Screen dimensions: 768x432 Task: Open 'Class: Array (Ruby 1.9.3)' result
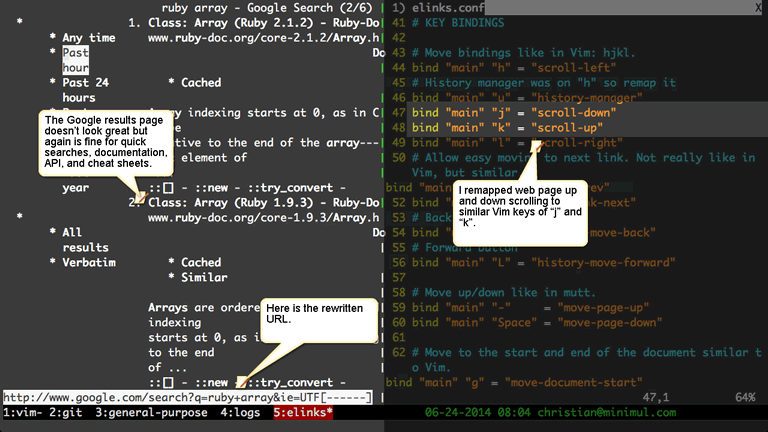pyautogui.click(x=264, y=202)
